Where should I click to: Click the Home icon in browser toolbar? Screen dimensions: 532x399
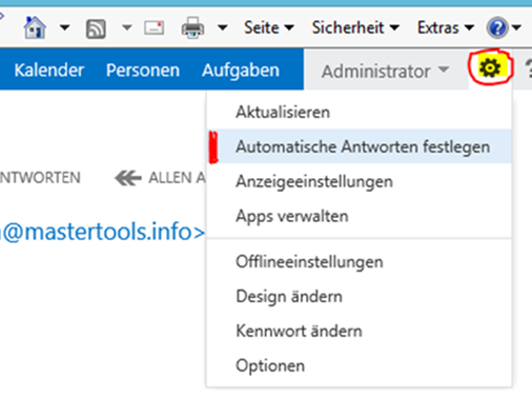(35, 28)
